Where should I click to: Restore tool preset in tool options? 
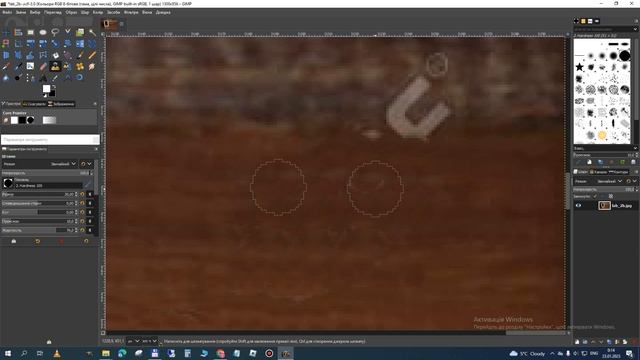click(x=38, y=241)
